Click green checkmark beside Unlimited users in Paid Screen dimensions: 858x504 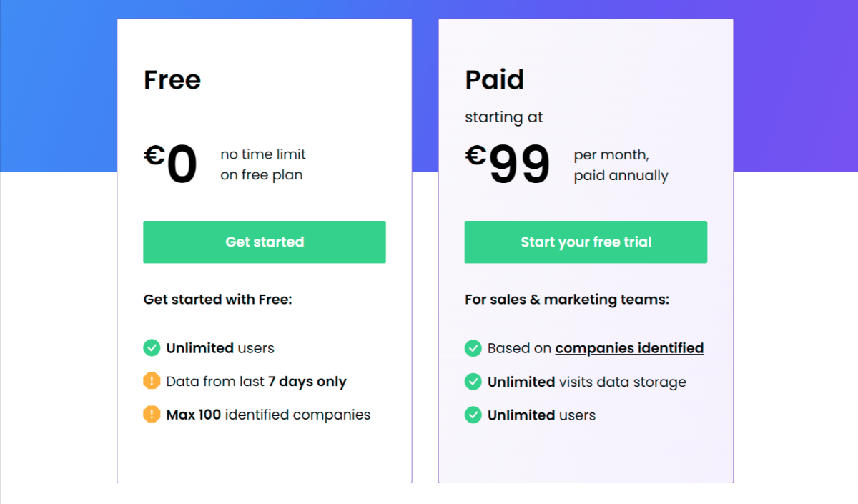(x=473, y=415)
